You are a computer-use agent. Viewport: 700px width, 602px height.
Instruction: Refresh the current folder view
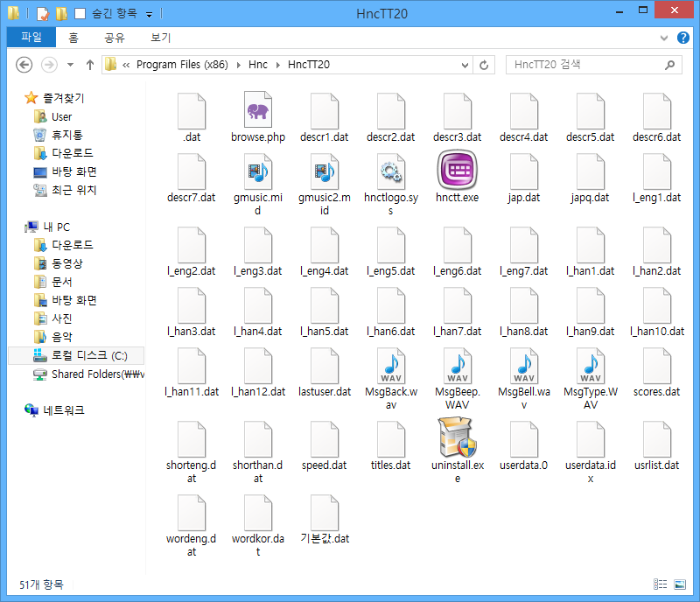coord(484,66)
